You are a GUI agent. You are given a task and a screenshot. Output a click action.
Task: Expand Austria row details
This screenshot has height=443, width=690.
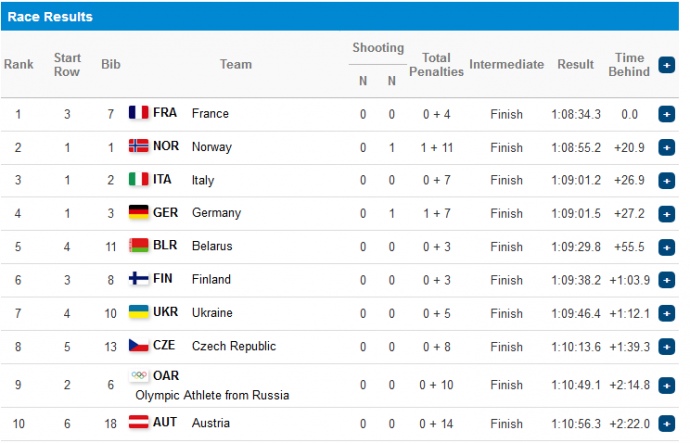(x=667, y=424)
